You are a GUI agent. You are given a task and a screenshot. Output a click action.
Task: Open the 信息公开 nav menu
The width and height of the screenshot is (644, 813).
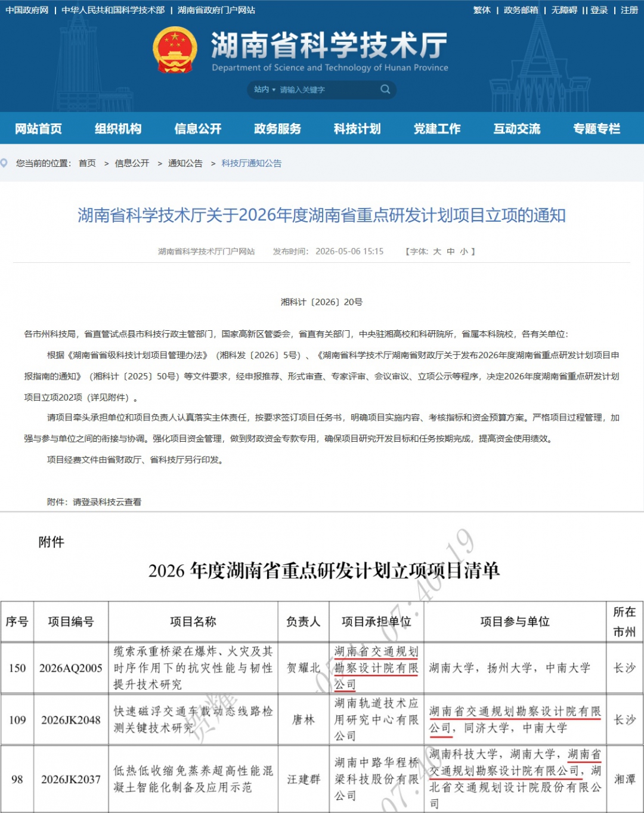point(198,129)
